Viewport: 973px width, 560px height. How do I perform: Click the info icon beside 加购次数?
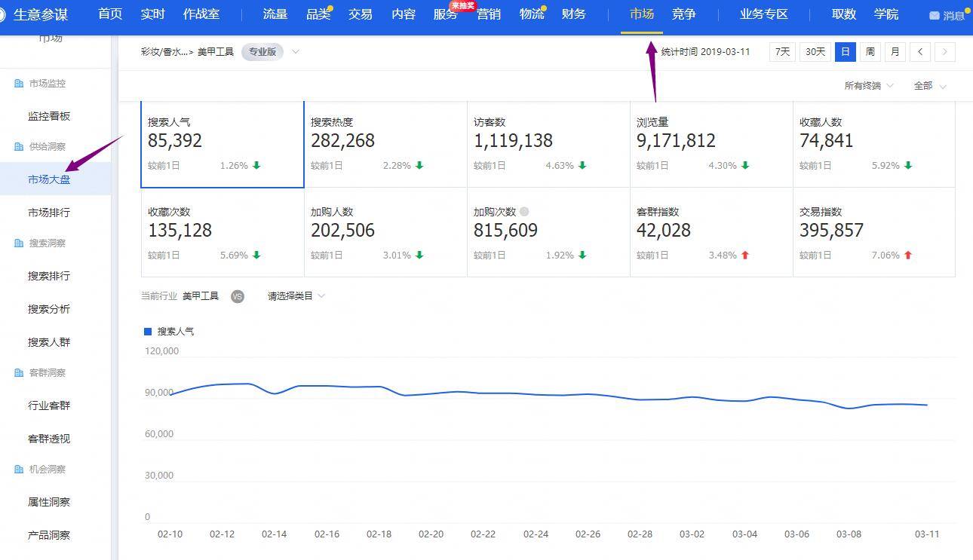[524, 212]
